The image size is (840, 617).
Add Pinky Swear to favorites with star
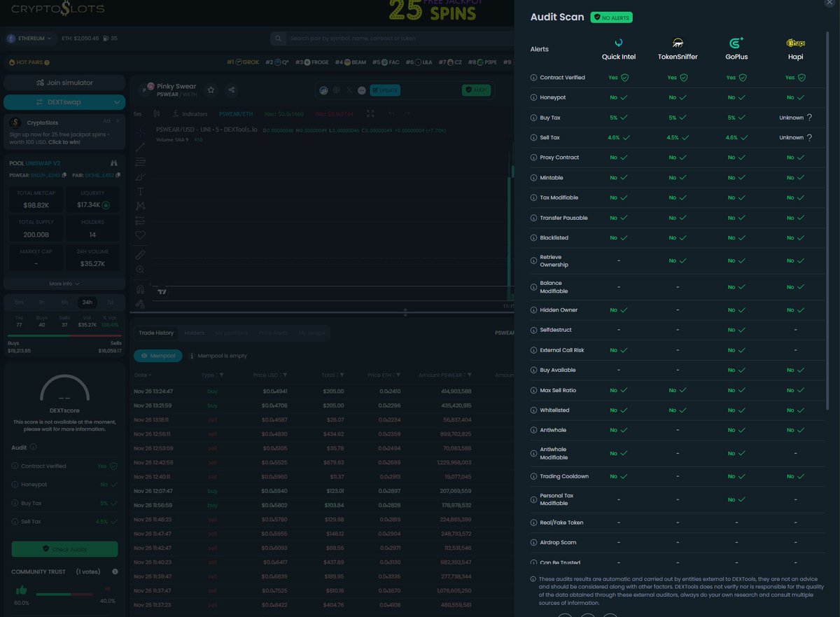(211, 90)
